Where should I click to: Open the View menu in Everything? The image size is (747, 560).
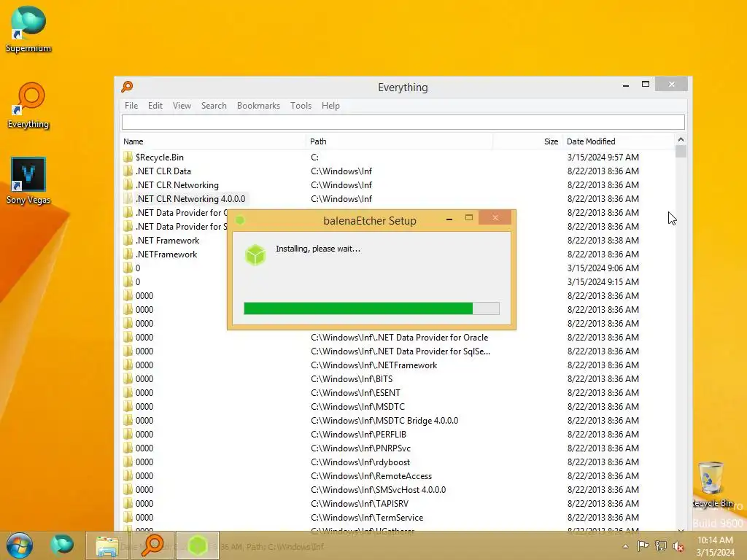pos(182,106)
